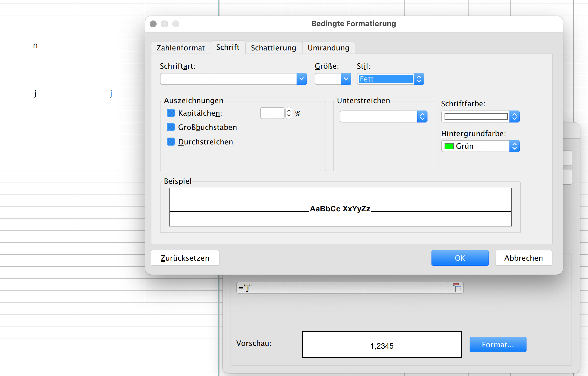This screenshot has height=376, width=588.
Task: Click the AaBbCc XxYyZz sample preview
Action: 340,207
